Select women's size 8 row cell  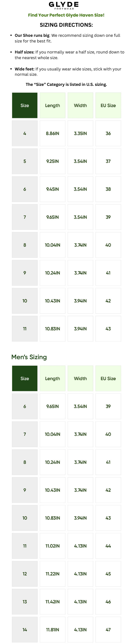click(25, 245)
